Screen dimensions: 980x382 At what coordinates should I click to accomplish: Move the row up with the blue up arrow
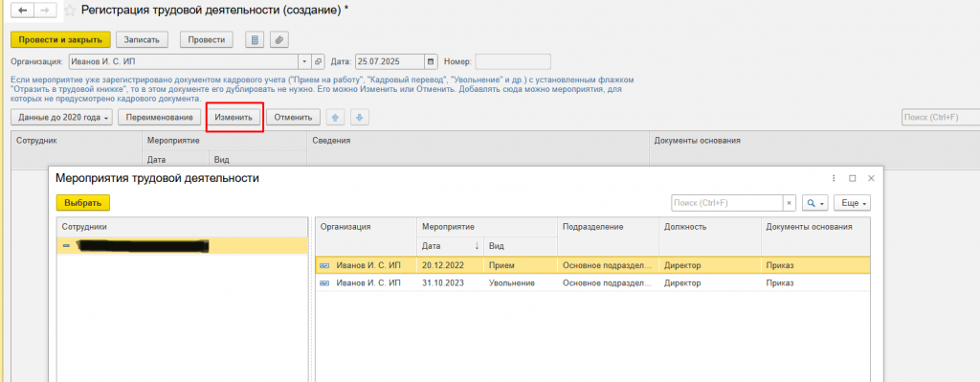[336, 117]
